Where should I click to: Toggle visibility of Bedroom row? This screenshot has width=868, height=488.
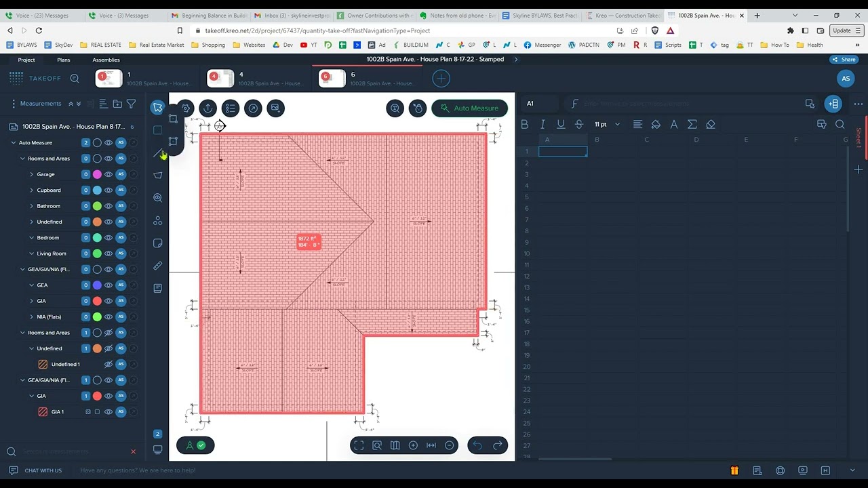point(108,238)
